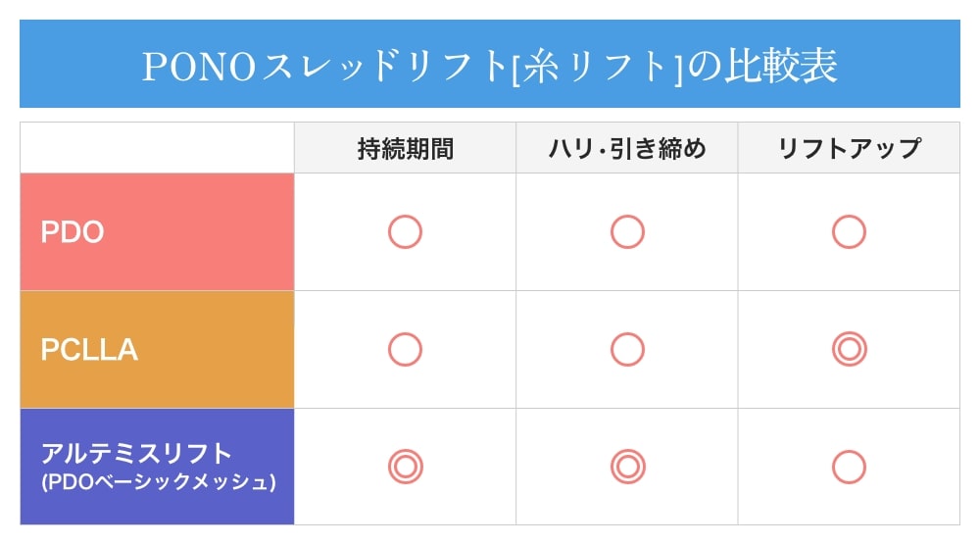
Task: Click the PDO 持続期間 circle icon
Action: point(405,232)
